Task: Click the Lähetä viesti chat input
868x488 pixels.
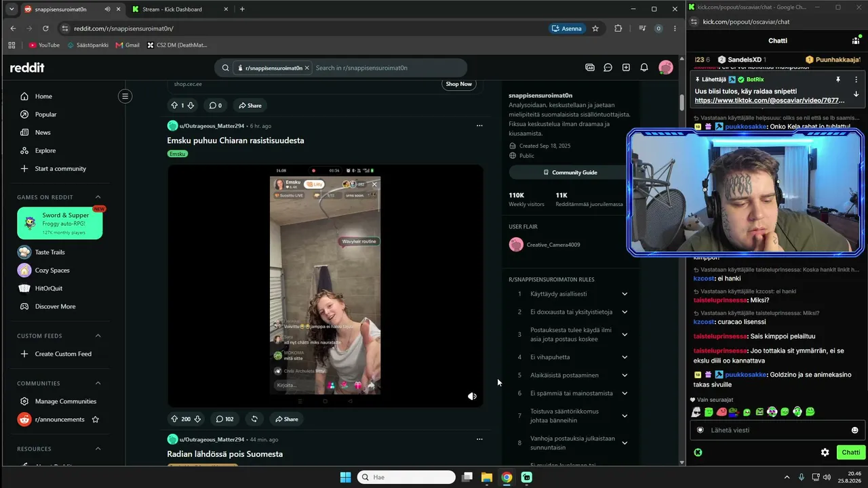Action: click(x=776, y=430)
